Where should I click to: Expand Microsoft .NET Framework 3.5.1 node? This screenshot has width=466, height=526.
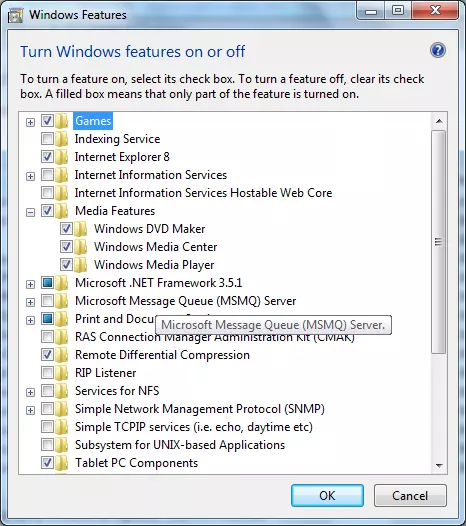[30, 284]
